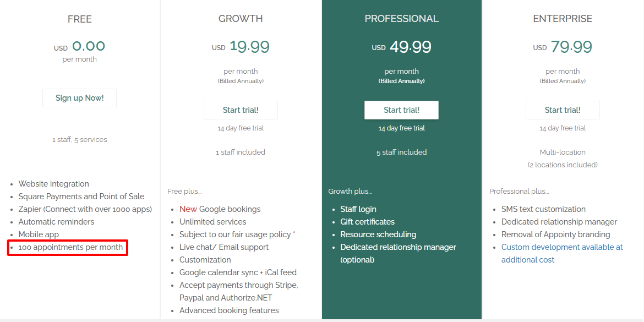Select the GROWTH plan header
The image size is (644, 322).
click(241, 18)
